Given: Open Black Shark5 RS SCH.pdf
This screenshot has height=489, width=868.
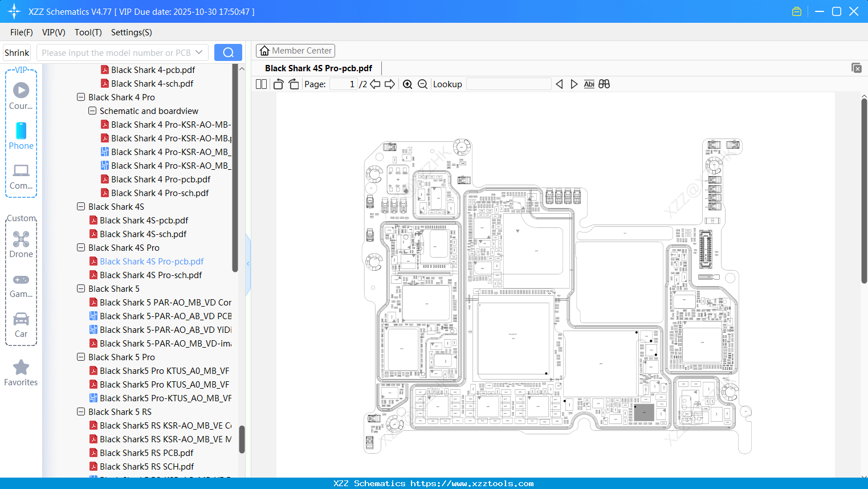Looking at the screenshot, I should (x=146, y=467).
